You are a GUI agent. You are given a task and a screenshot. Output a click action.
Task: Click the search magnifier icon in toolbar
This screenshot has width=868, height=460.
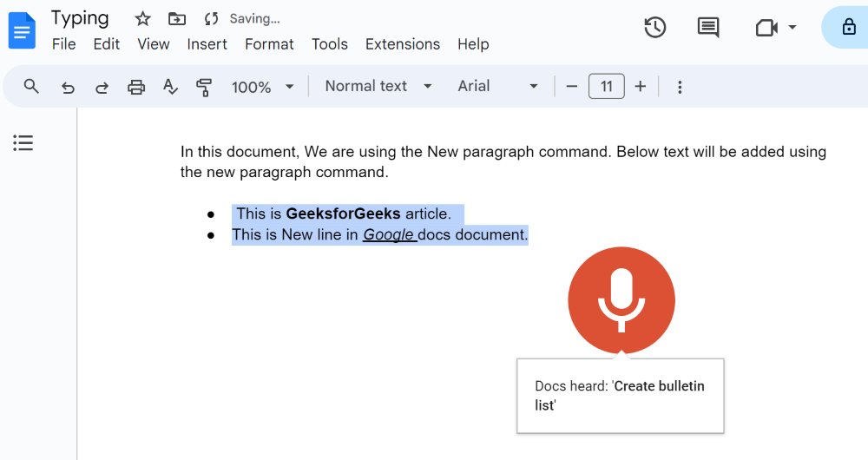point(32,87)
